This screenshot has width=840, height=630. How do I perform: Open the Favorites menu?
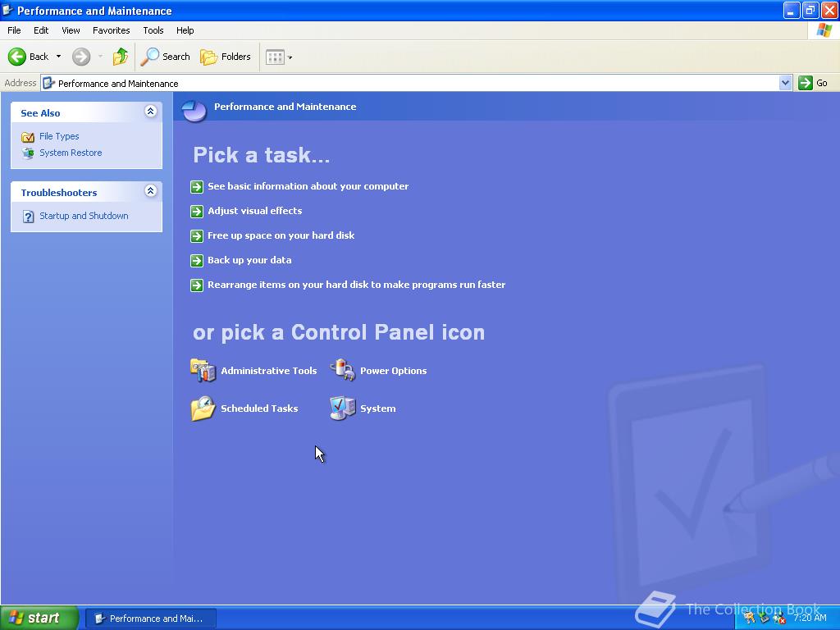pyautogui.click(x=111, y=30)
